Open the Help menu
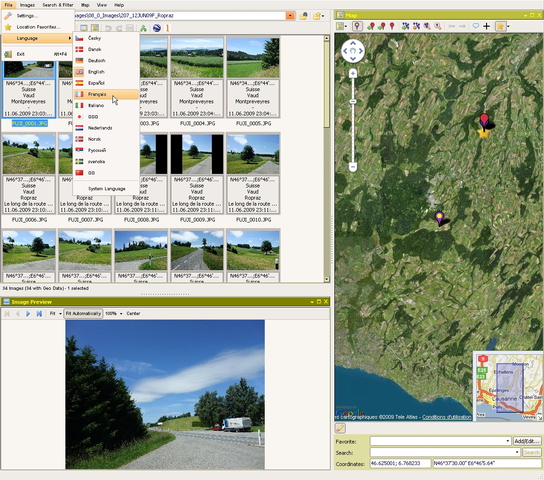This screenshot has height=480, width=544. click(119, 5)
